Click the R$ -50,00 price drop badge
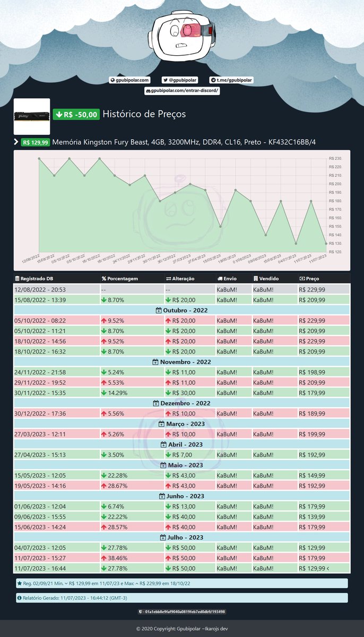Image resolution: width=364 pixels, height=637 pixels. coord(76,114)
